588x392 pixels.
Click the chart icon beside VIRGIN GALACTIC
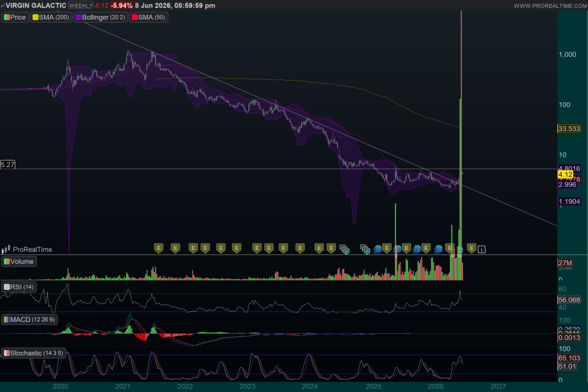pyautogui.click(x=3, y=5)
